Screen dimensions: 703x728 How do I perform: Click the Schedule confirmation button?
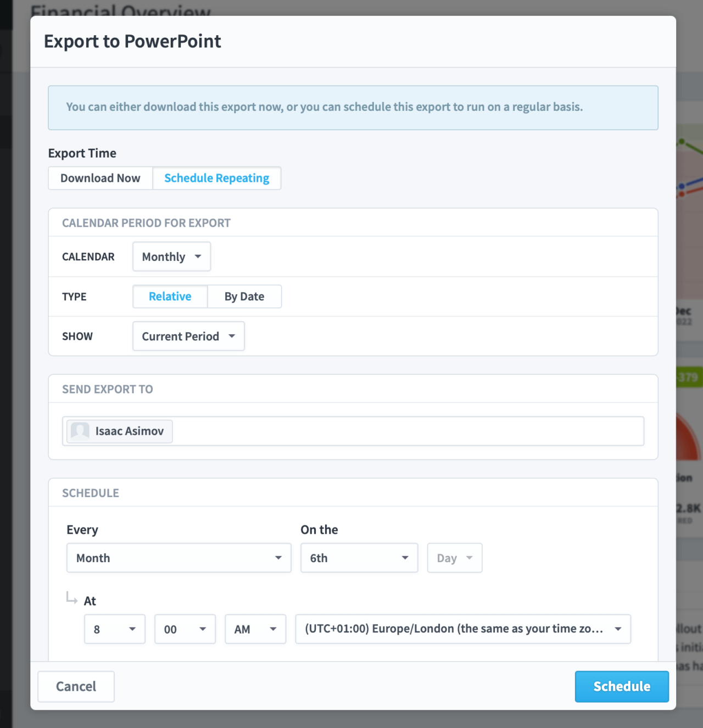pos(621,686)
